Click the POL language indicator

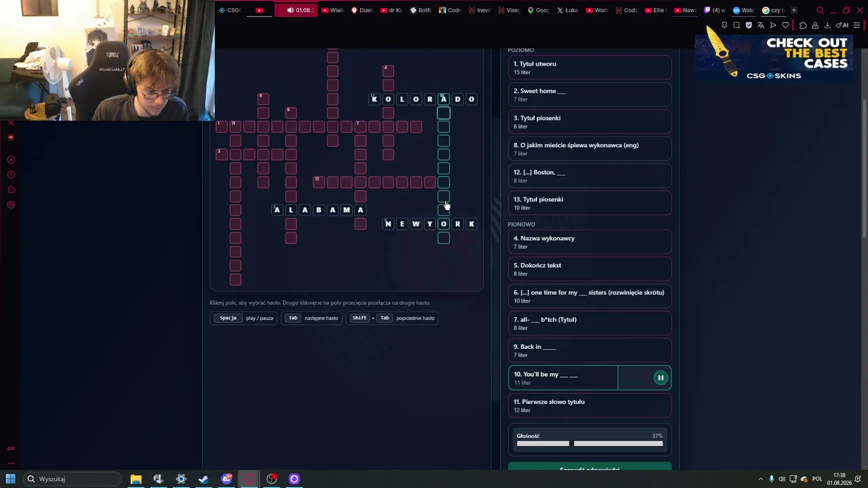click(817, 479)
